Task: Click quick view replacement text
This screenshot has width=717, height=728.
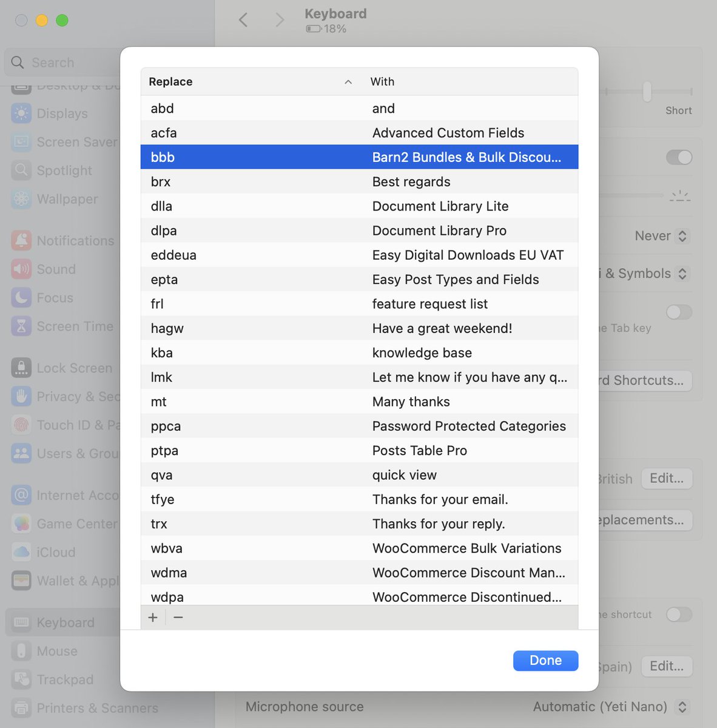Action: pyautogui.click(x=405, y=475)
